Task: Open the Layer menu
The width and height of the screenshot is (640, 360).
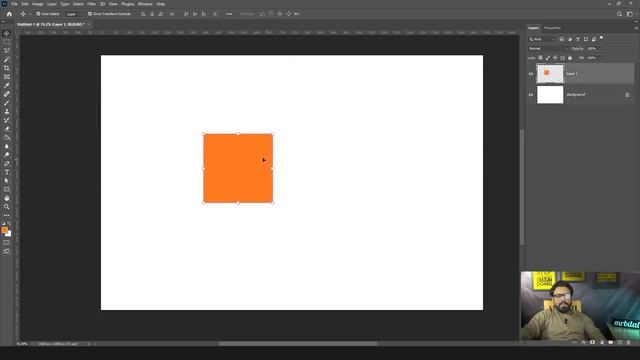Action: point(52,4)
